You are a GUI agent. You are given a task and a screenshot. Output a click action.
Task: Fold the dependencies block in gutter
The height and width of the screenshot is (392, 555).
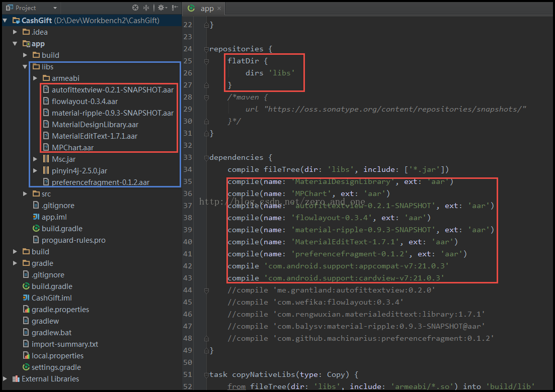point(206,158)
